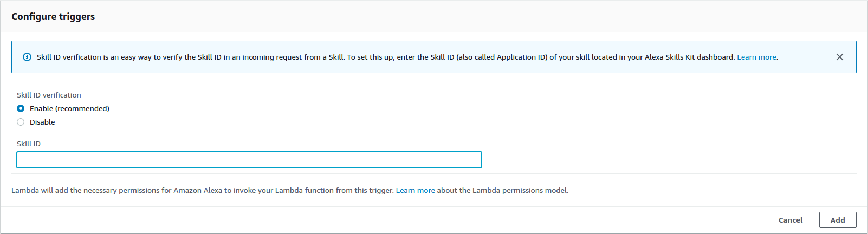Screen dimensions: 868x234
Task: Select the Disable radio button
Action: (x=21, y=122)
